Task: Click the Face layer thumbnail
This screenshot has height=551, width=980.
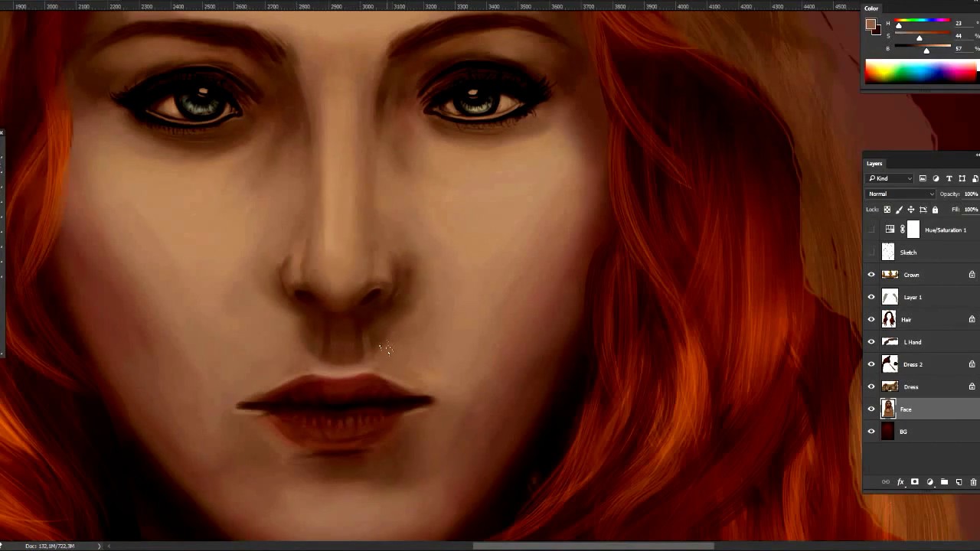Action: (x=887, y=409)
